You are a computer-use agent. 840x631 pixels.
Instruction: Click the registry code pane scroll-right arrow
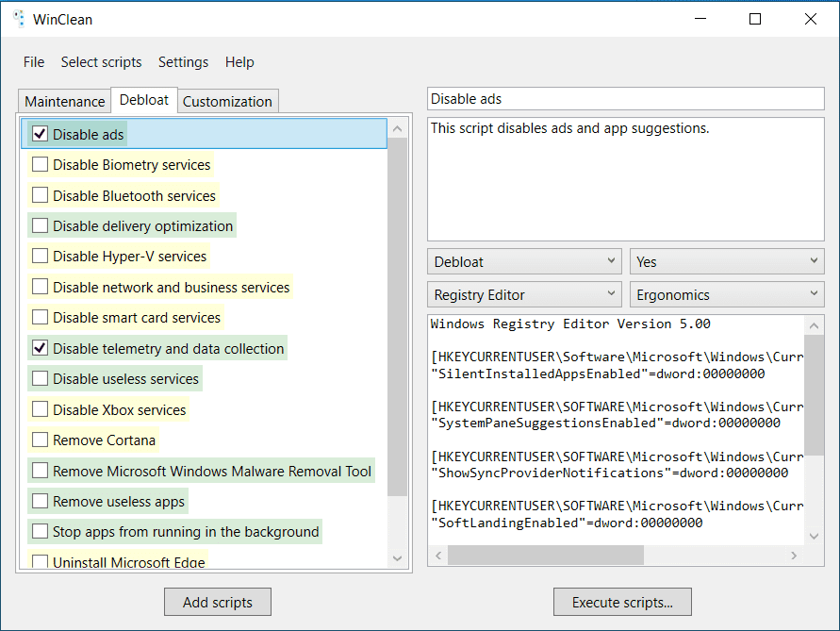pyautogui.click(x=794, y=556)
